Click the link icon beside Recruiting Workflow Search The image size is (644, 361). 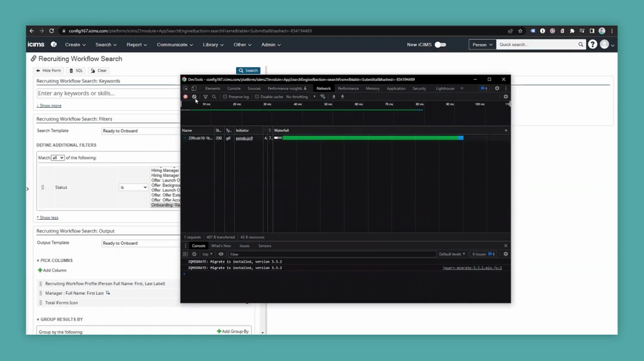coord(33,58)
